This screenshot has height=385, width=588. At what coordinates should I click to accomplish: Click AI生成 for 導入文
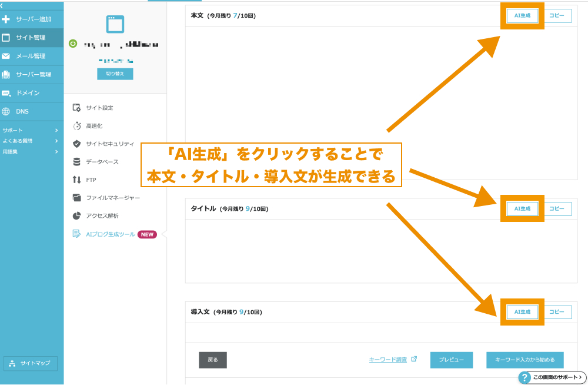click(522, 312)
